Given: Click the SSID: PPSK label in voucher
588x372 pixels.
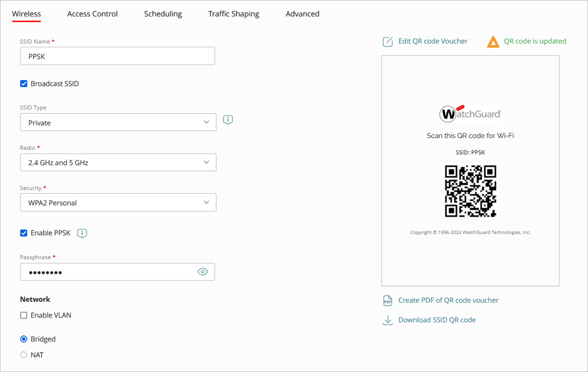Looking at the screenshot, I should [470, 152].
